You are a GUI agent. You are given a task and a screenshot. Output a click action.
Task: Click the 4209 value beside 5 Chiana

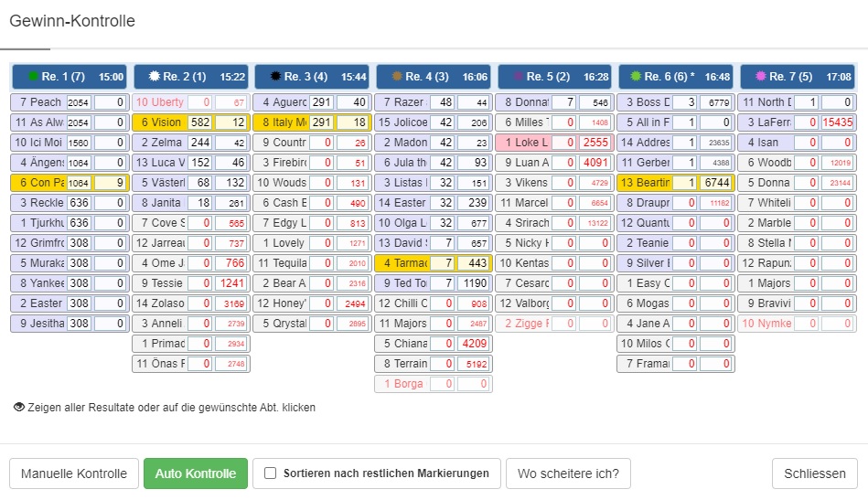point(474,344)
